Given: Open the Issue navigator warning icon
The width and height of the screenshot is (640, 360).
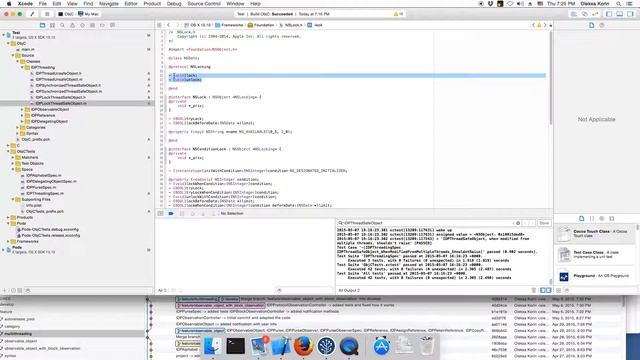Looking at the screenshot, I should tap(72, 25).
